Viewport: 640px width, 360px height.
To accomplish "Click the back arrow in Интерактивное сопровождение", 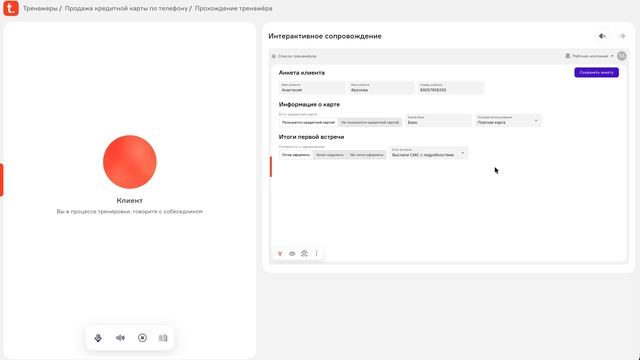I will (x=602, y=36).
